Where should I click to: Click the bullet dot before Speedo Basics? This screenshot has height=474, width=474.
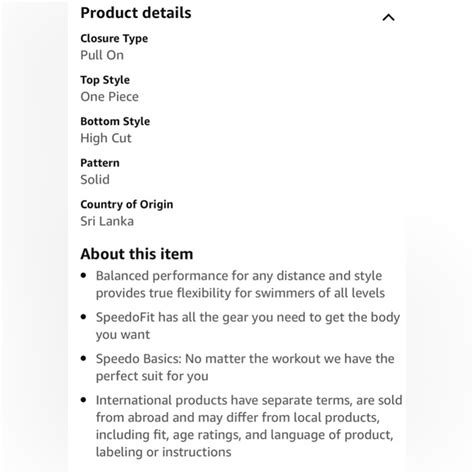pyautogui.click(x=84, y=359)
